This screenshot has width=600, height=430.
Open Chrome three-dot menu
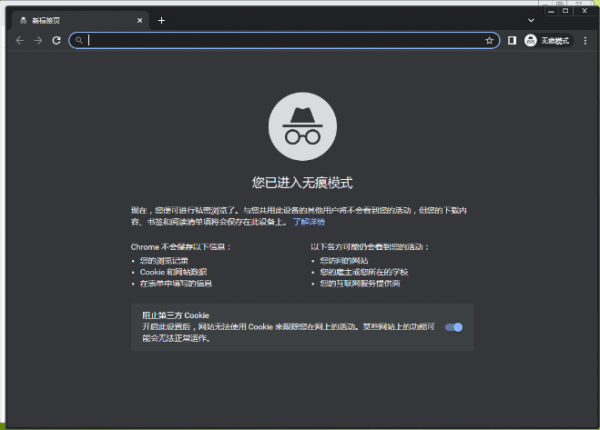(585, 41)
